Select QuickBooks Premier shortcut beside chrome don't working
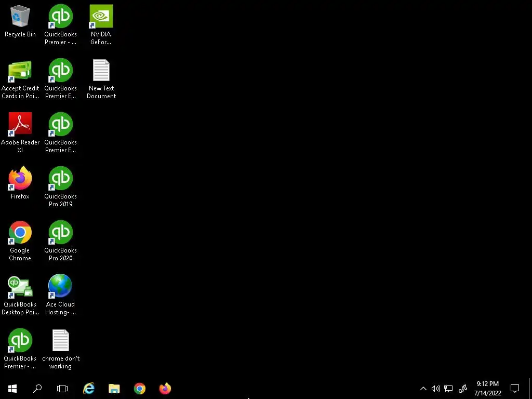Viewport: 532px width, 399px height. 20,349
